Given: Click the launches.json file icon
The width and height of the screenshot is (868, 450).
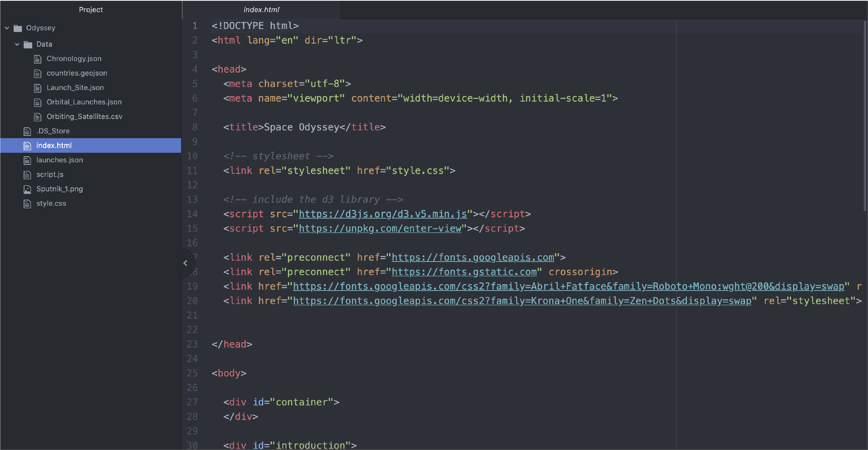Looking at the screenshot, I should [x=28, y=160].
